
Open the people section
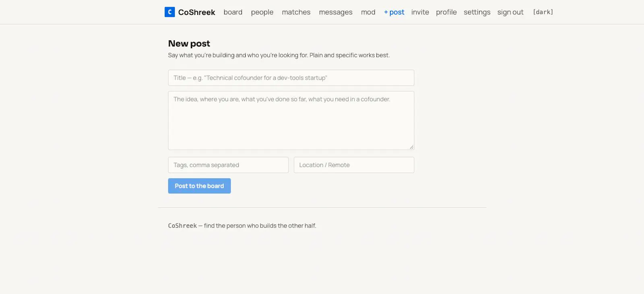[262, 12]
